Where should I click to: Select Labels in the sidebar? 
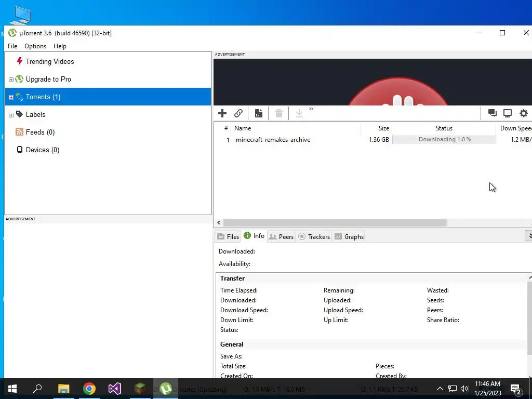point(36,114)
